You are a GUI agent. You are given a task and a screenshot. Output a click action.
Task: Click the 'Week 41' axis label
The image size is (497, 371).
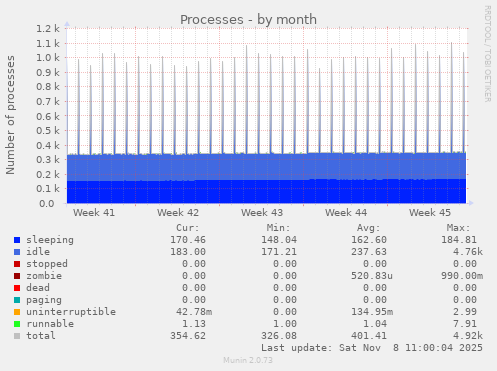(94, 213)
